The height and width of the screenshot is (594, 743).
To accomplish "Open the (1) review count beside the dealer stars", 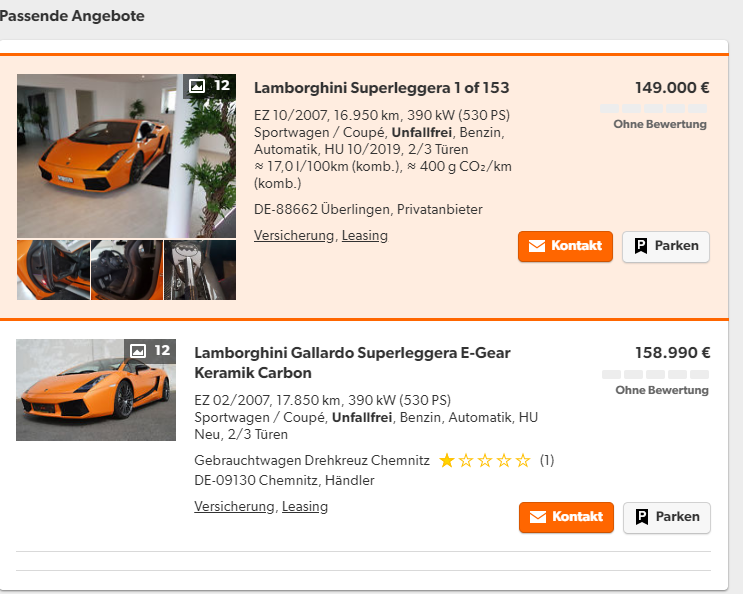I will tap(547, 461).
